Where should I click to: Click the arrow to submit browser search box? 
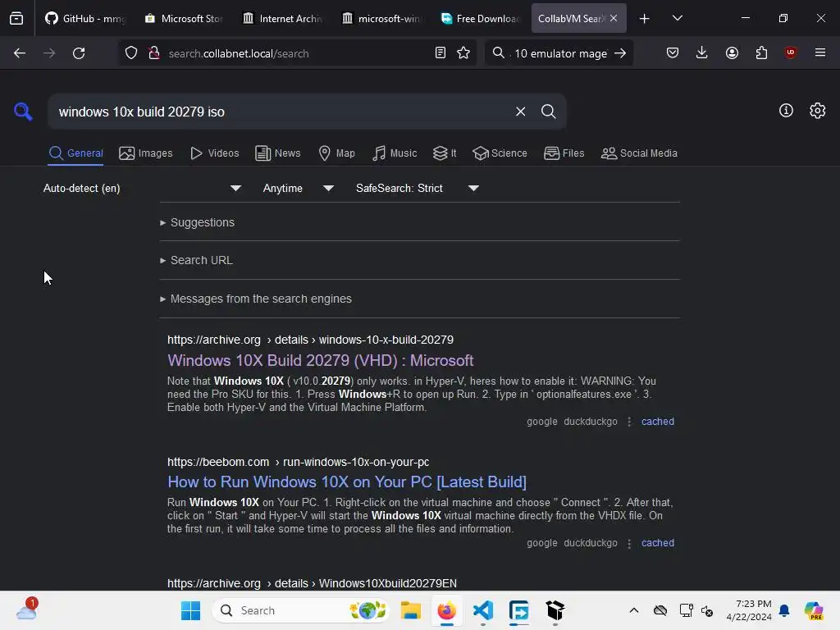click(620, 53)
